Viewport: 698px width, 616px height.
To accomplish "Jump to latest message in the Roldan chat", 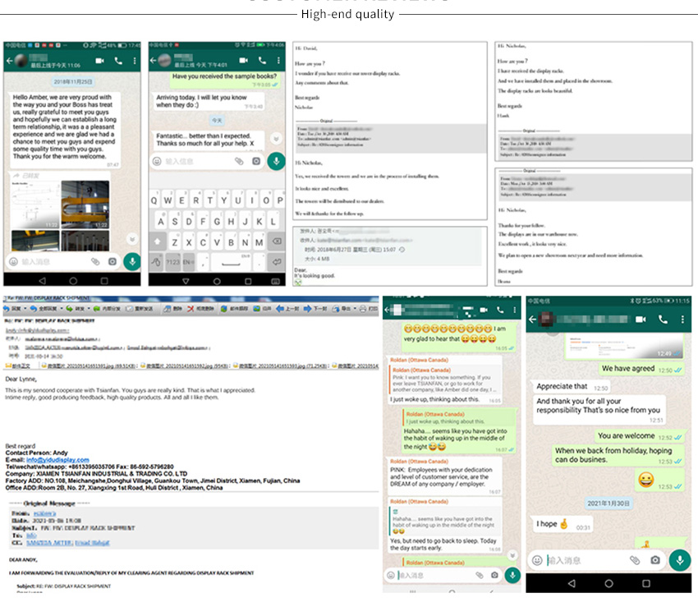I will pos(512,555).
